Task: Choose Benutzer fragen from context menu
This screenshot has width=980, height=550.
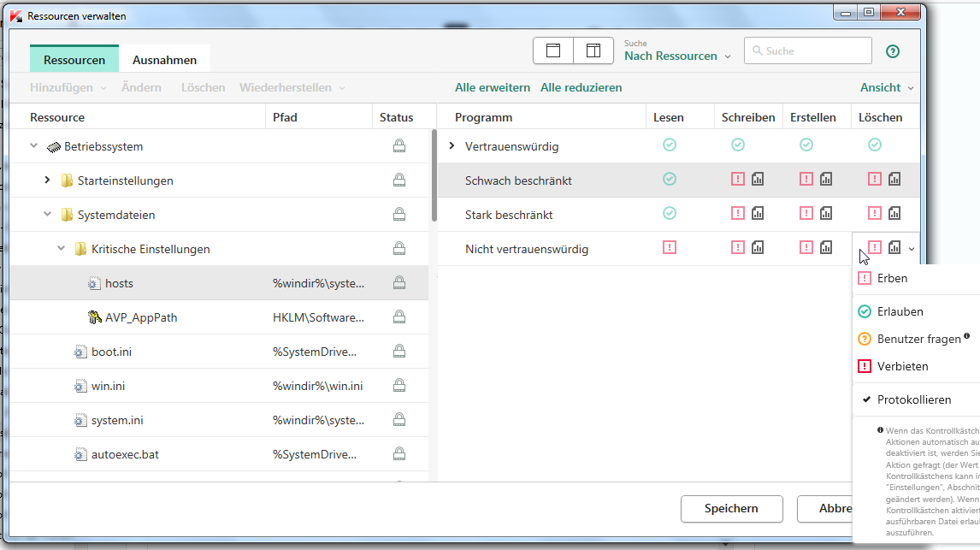Action: click(x=918, y=339)
